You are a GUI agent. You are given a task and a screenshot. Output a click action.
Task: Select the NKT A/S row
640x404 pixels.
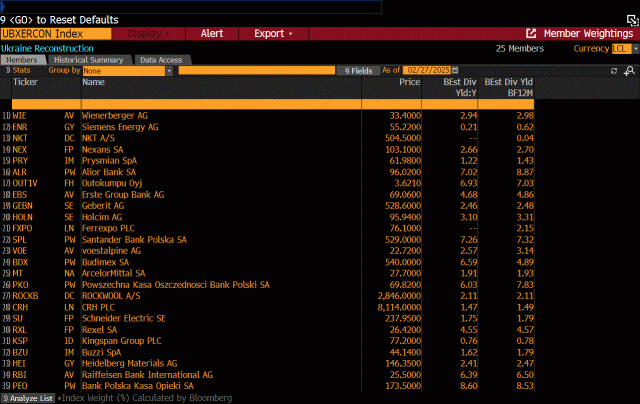(x=267, y=138)
